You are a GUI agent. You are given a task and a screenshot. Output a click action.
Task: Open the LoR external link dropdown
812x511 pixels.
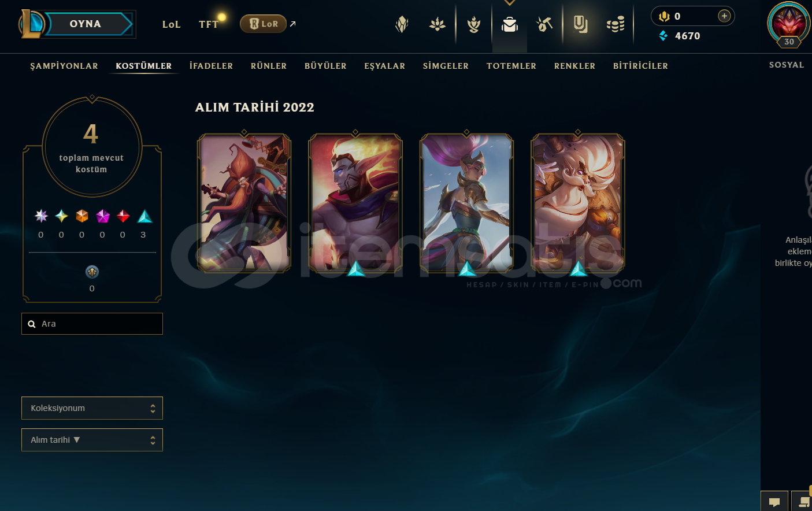coord(264,24)
